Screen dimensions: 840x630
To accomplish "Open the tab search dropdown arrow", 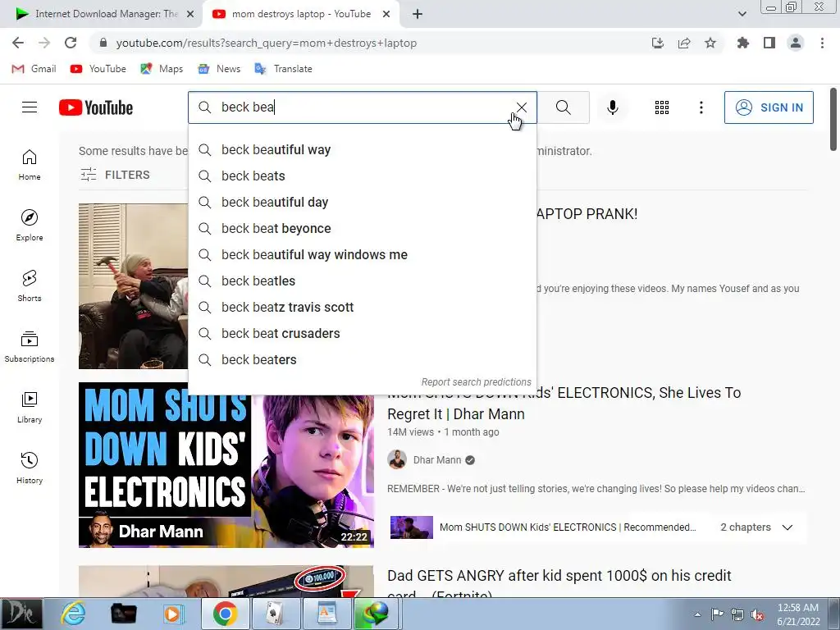I will pos(742,14).
